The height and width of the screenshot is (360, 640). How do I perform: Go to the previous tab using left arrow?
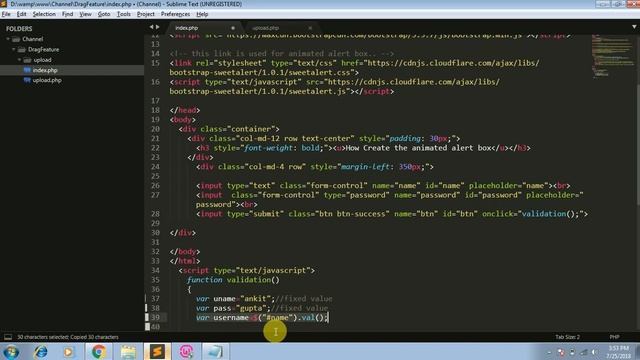coord(151,27)
